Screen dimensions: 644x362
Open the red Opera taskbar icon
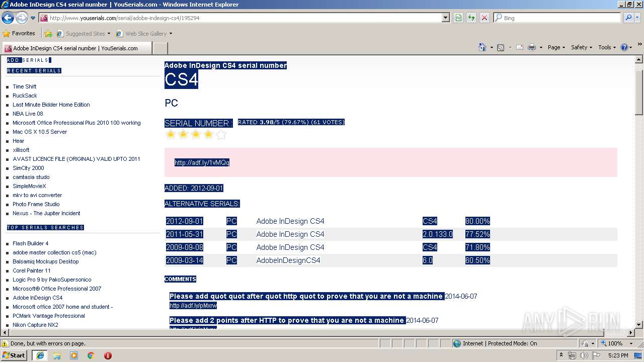[108, 355]
